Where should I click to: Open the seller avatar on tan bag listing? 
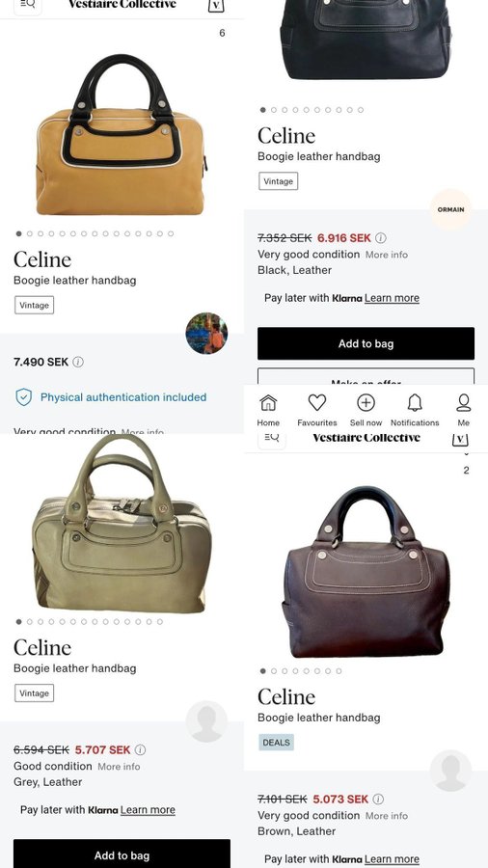[206, 334]
